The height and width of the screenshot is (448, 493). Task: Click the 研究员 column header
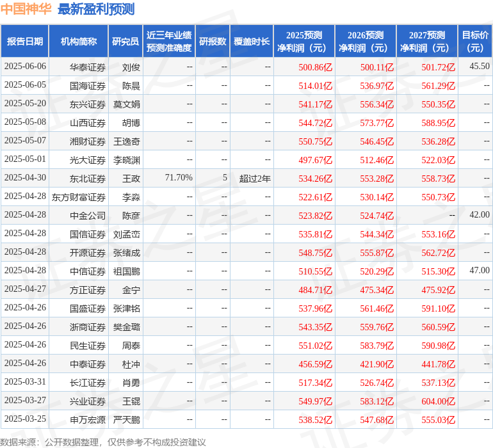[x=125, y=42]
